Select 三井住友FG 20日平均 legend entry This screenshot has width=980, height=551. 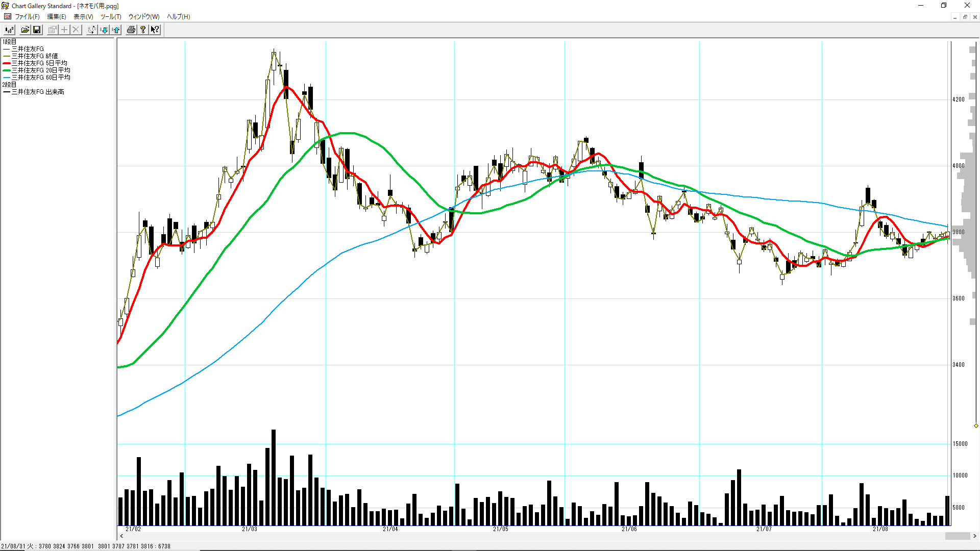point(41,70)
